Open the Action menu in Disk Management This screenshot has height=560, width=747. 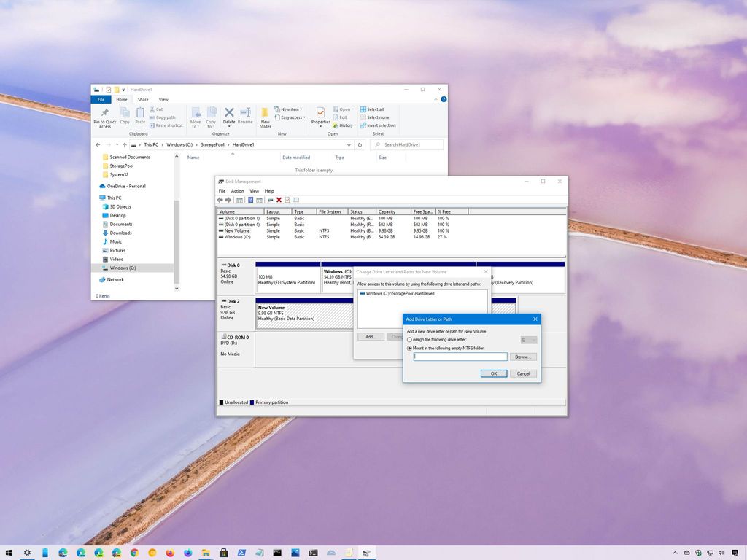pos(238,190)
